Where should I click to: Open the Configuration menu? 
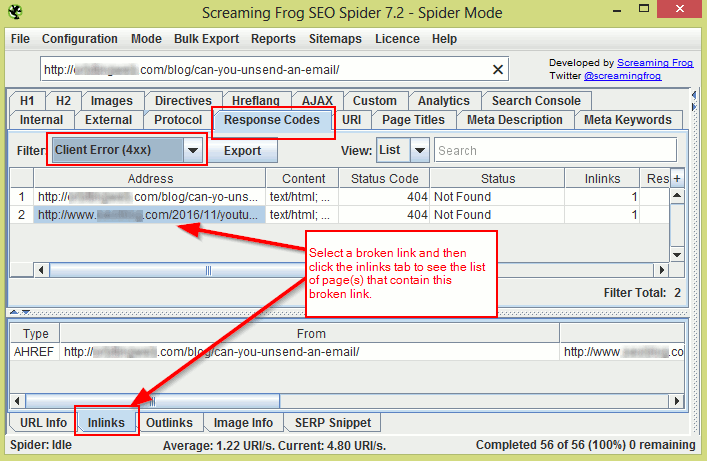click(x=80, y=39)
